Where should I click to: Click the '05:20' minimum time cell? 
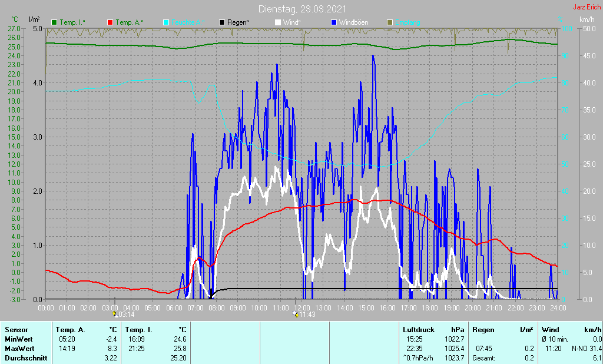67,339
